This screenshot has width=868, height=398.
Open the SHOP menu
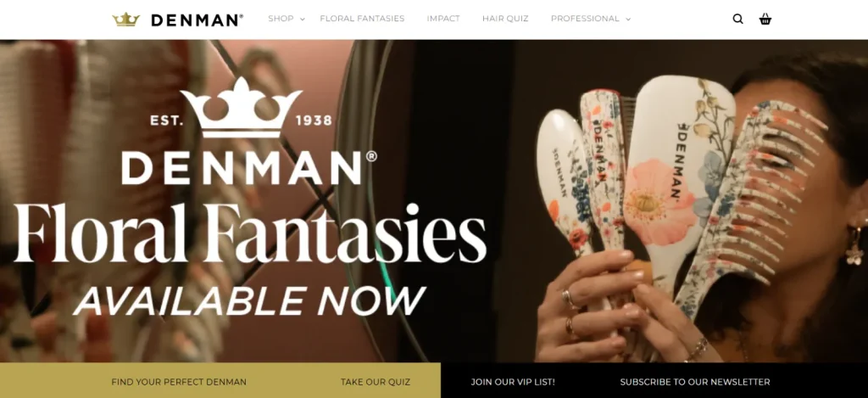[281, 19]
